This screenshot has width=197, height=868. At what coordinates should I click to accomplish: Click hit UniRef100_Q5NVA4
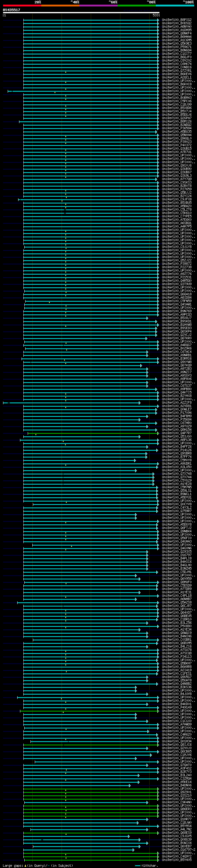[176, 135]
